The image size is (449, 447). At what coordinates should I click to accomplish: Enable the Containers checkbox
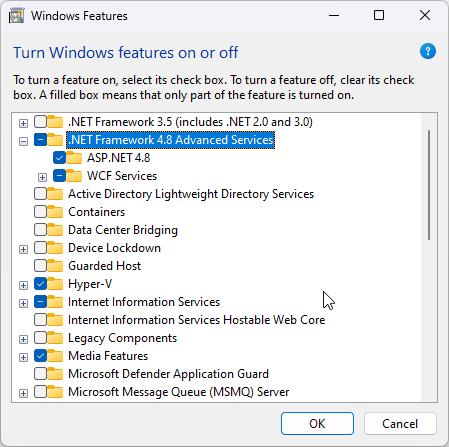click(x=40, y=212)
